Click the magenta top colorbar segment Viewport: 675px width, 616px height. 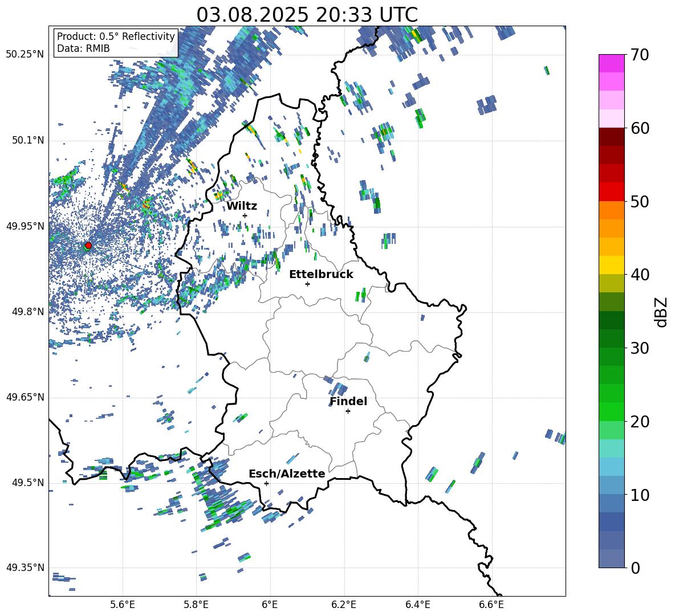(611, 63)
